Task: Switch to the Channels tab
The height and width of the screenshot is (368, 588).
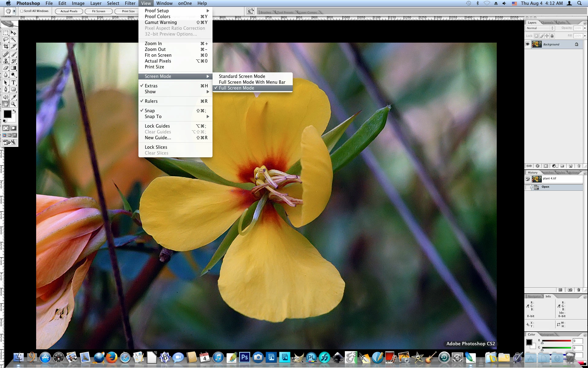Action: coord(547,23)
